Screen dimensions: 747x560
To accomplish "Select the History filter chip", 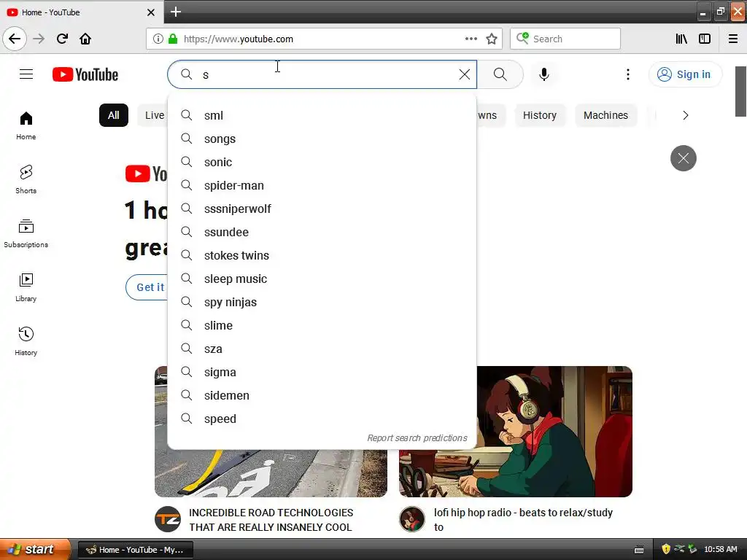I will [540, 115].
